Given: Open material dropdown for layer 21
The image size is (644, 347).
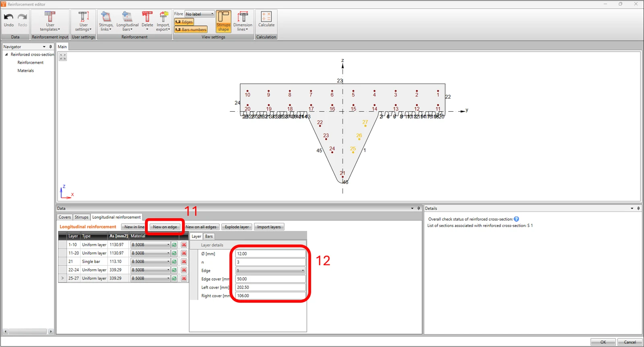Looking at the screenshot, I should click(x=151, y=262).
